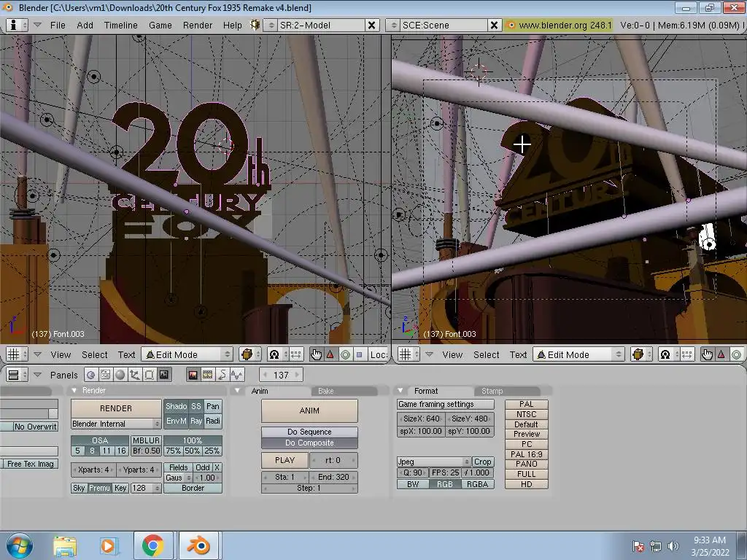Viewport: 747px width, 560px height.
Task: Open the Add menu
Action: click(85, 26)
